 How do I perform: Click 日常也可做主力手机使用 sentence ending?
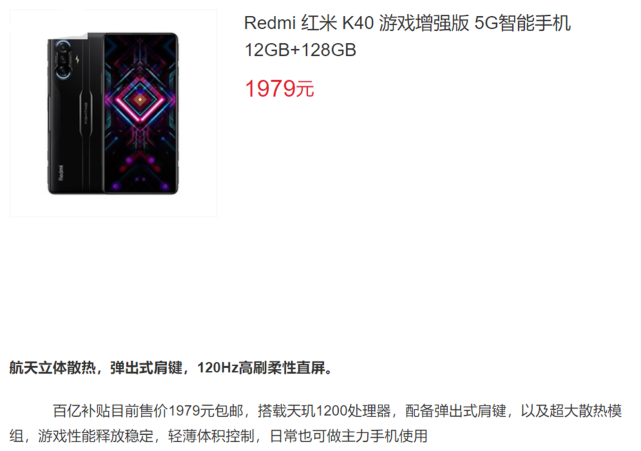pos(348,436)
